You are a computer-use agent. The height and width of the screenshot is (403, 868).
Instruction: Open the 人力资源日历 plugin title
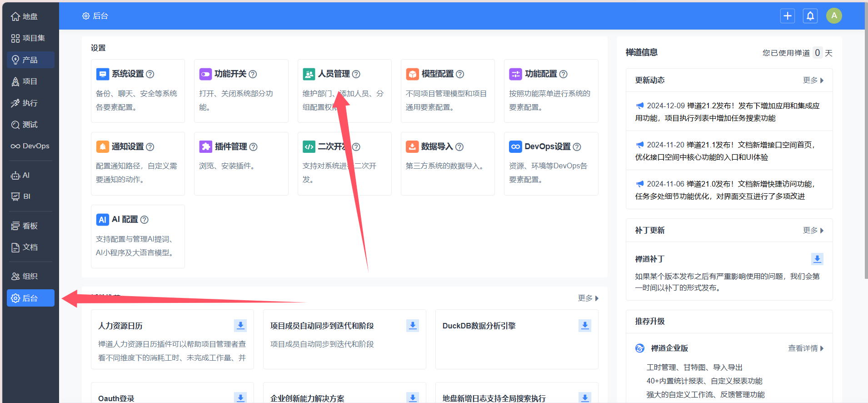(120, 326)
